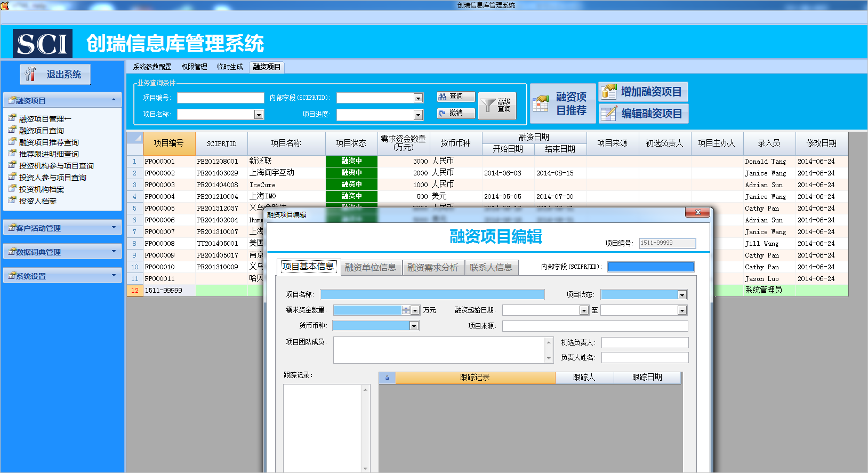Click the tools icon on 退出系统
This screenshot has height=473, width=868.
pos(31,74)
